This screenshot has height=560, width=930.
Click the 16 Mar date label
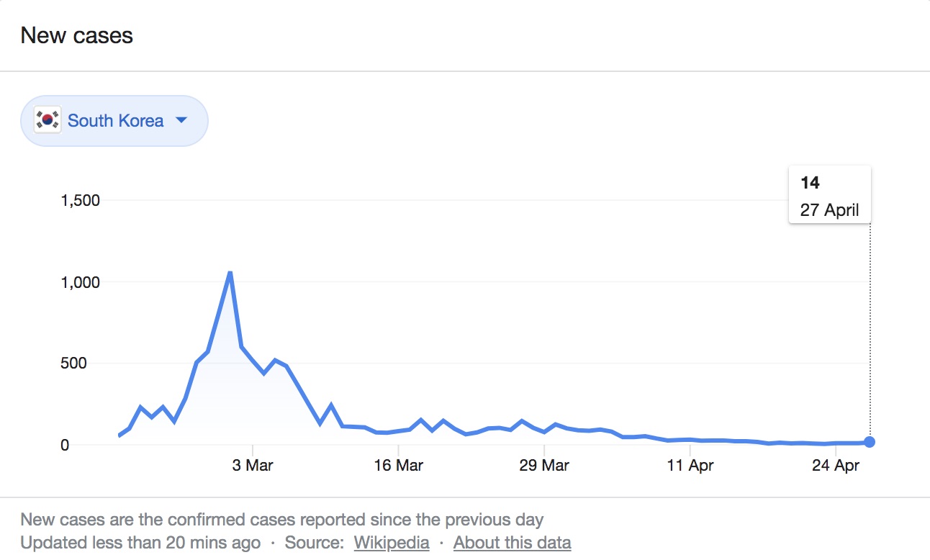398,466
